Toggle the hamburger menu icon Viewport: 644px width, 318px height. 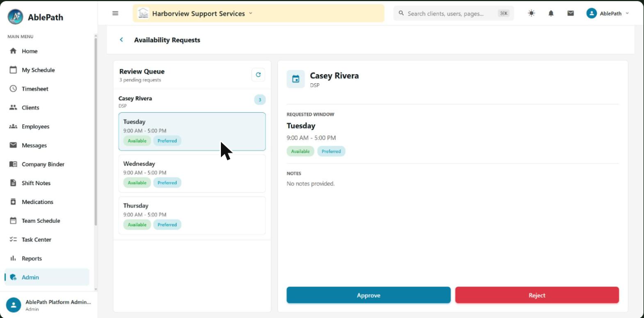coord(116,13)
